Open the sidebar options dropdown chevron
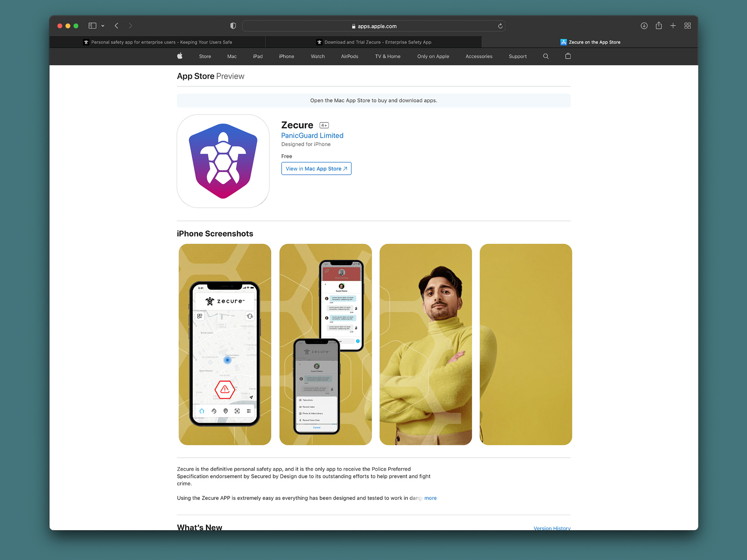This screenshot has height=560, width=747. (x=103, y=26)
